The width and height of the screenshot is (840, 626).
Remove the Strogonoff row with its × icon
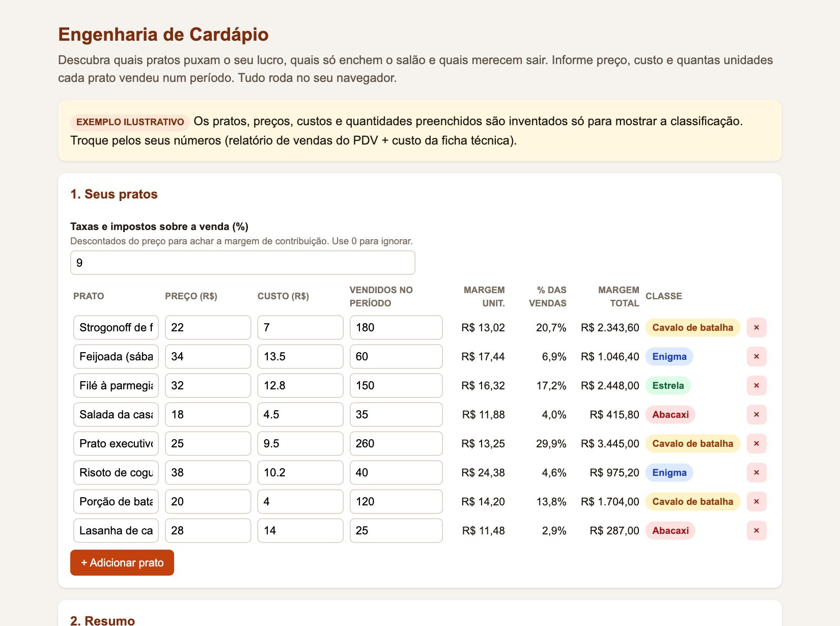(757, 327)
